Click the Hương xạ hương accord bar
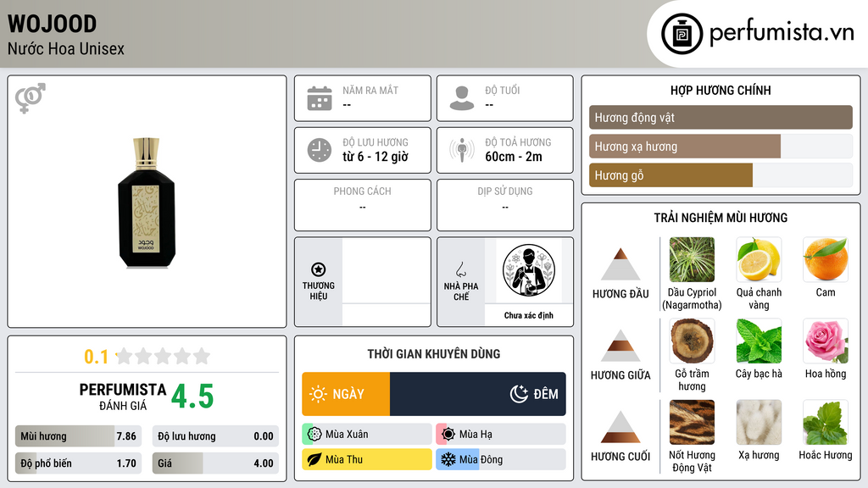This screenshot has height=488, width=868. (x=721, y=147)
